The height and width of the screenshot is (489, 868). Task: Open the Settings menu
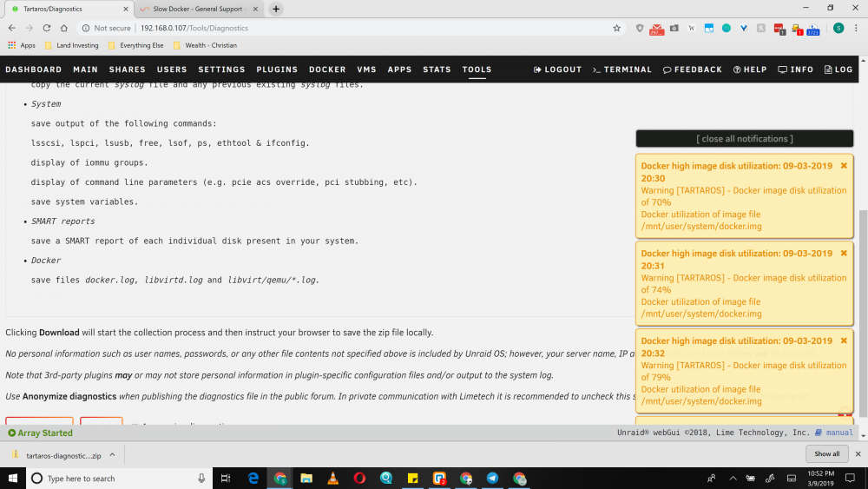click(x=221, y=69)
